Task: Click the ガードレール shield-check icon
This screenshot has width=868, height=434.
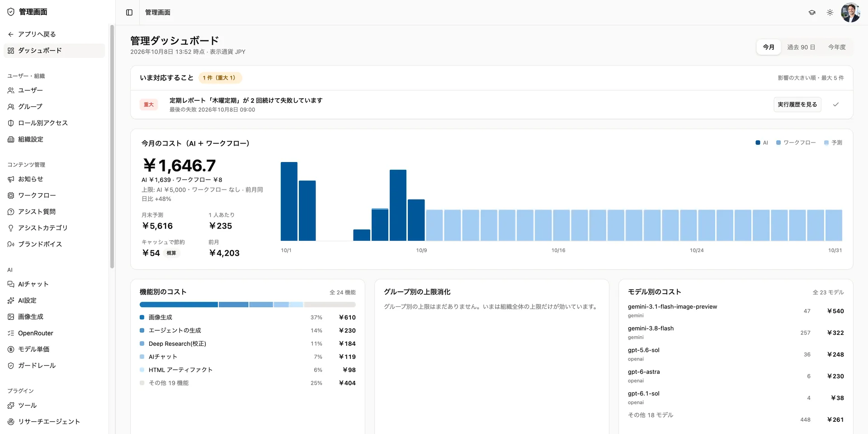Action: [x=11, y=366]
